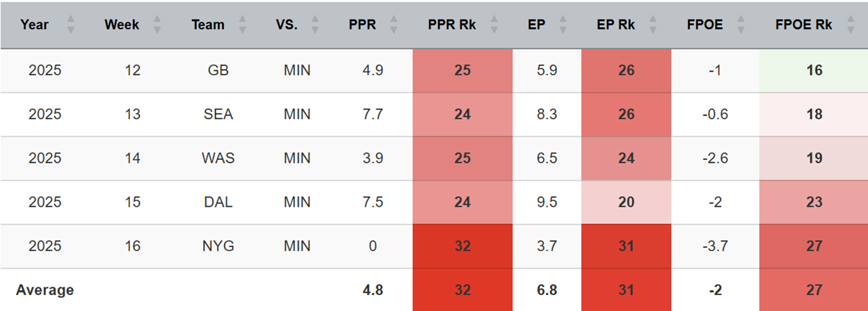Click green FPOE Rk cell showing 16
Image resolution: width=868 pixels, height=311 pixels.
pos(814,70)
